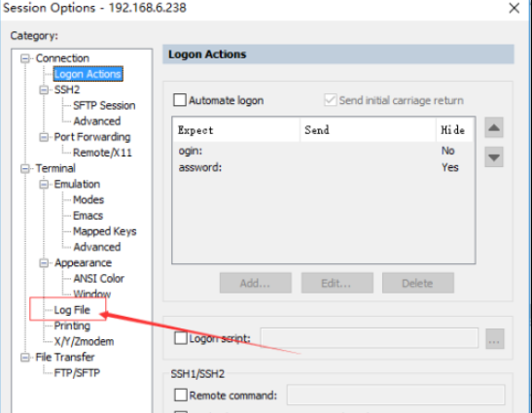Click the Hide column header
The width and height of the screenshot is (532, 413).
[454, 130]
